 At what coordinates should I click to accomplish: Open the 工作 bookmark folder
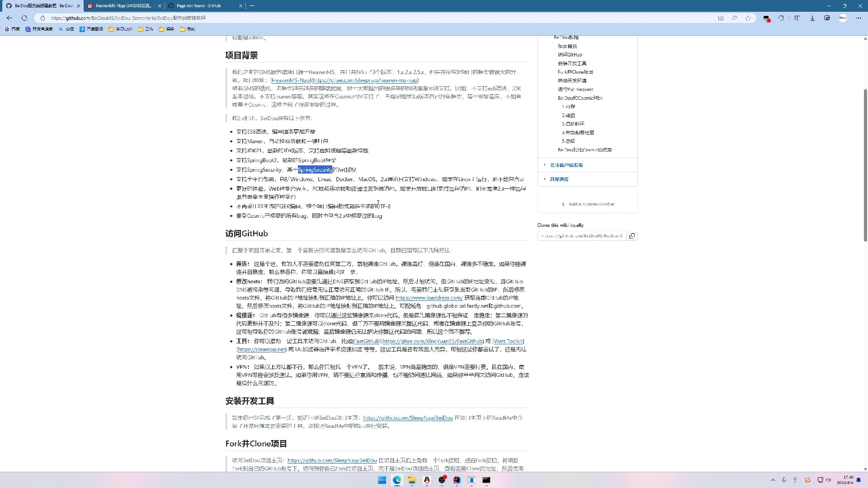pos(146,29)
